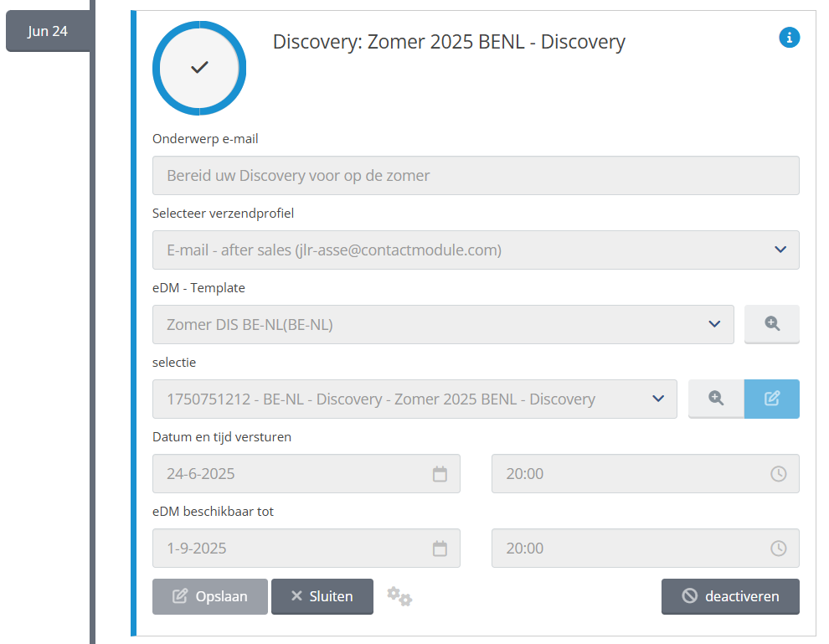Open clock picker for send time
This screenshot has width=829, height=644.
778,474
